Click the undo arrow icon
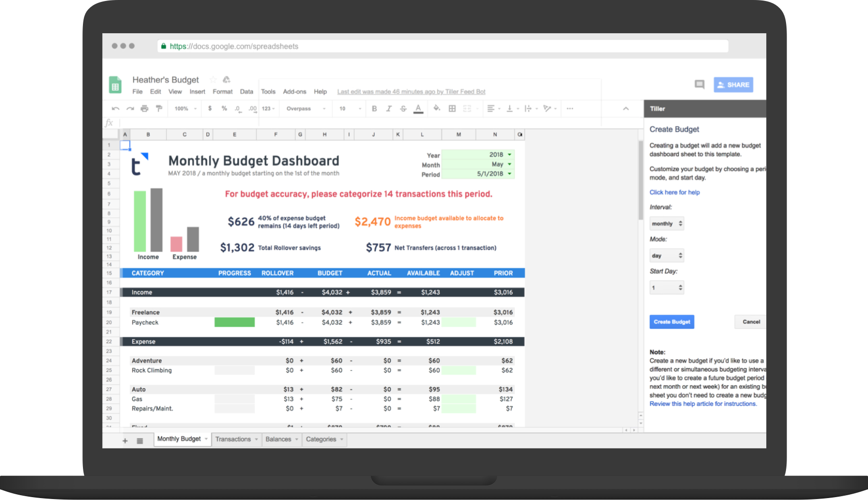868x500 pixels. (115, 108)
